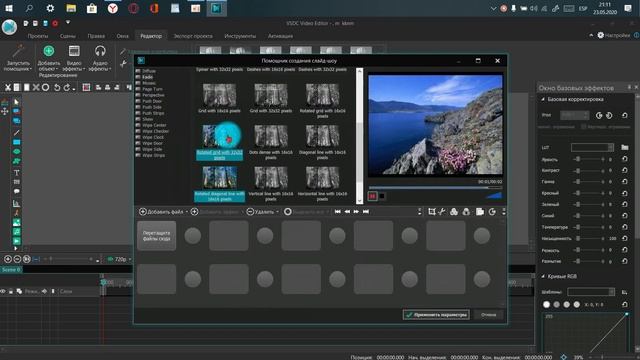
Task: Click the Scene 0 timeline tab
Action: [11, 269]
